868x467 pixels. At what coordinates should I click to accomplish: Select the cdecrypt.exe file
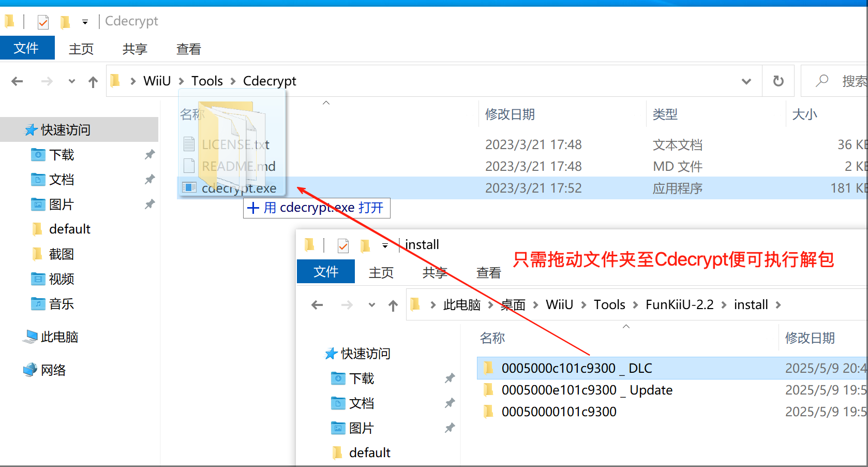tap(522, 188)
